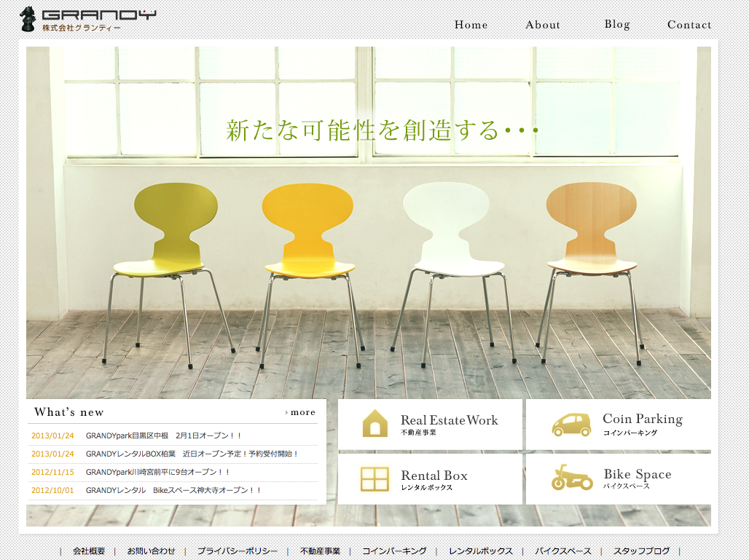
Task: Open the Home menu item
Action: click(471, 25)
